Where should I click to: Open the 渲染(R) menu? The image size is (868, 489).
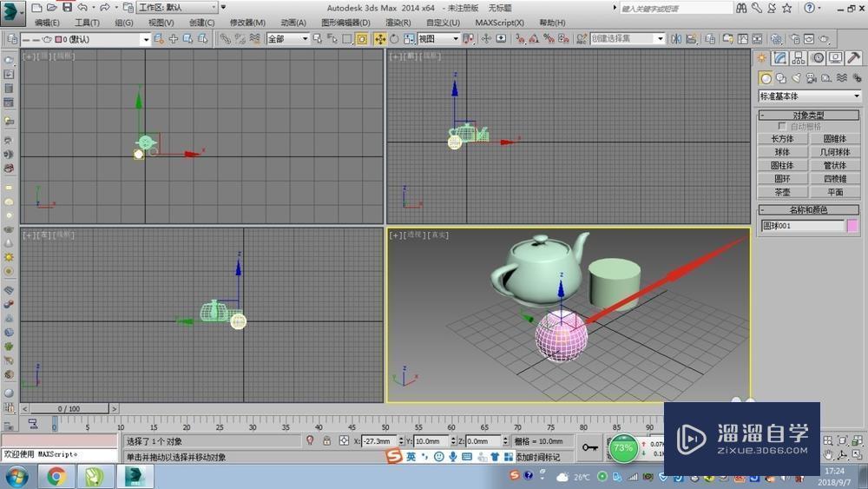click(x=398, y=23)
